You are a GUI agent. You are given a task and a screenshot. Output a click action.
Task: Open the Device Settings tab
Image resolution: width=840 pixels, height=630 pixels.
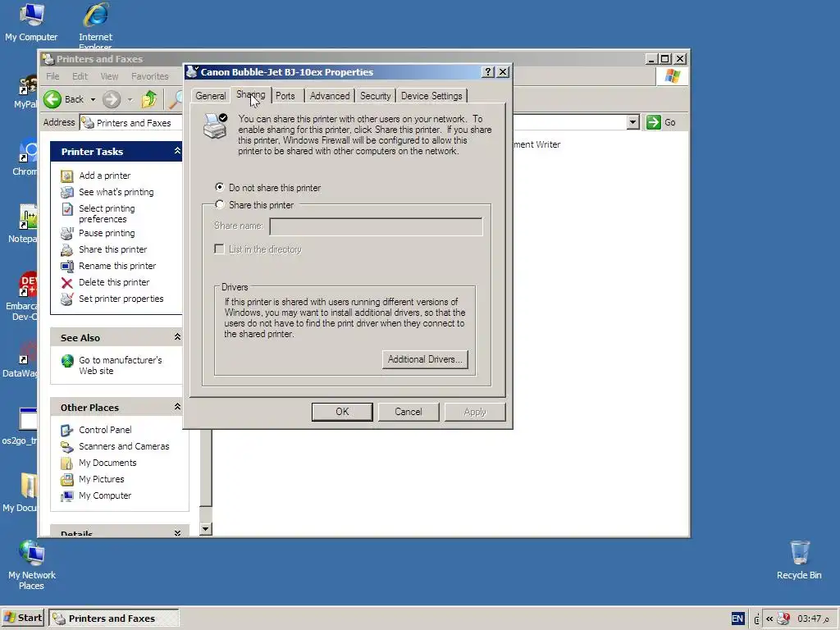431,96
